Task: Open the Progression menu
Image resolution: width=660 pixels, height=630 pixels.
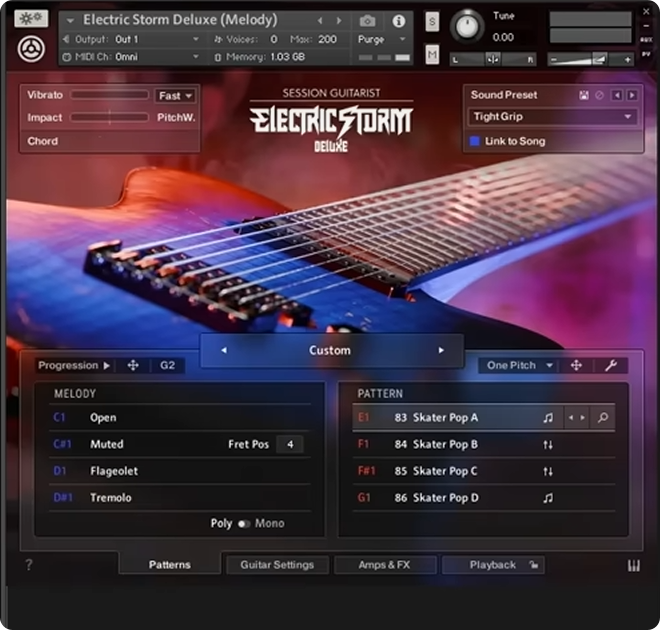Action: coord(74,365)
